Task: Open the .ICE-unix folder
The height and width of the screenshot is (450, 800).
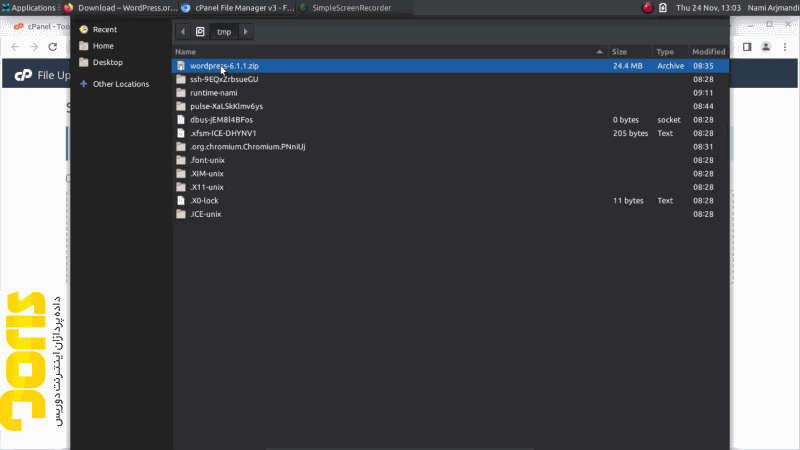Action: click(451, 214)
